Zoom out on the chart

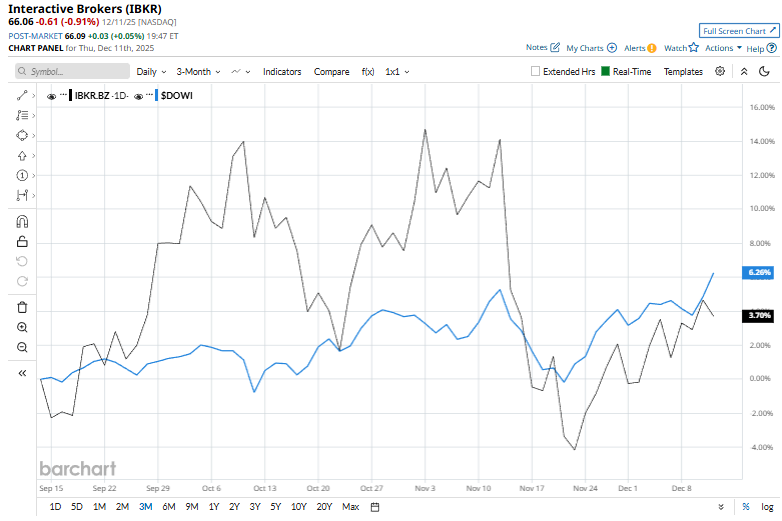[22, 347]
